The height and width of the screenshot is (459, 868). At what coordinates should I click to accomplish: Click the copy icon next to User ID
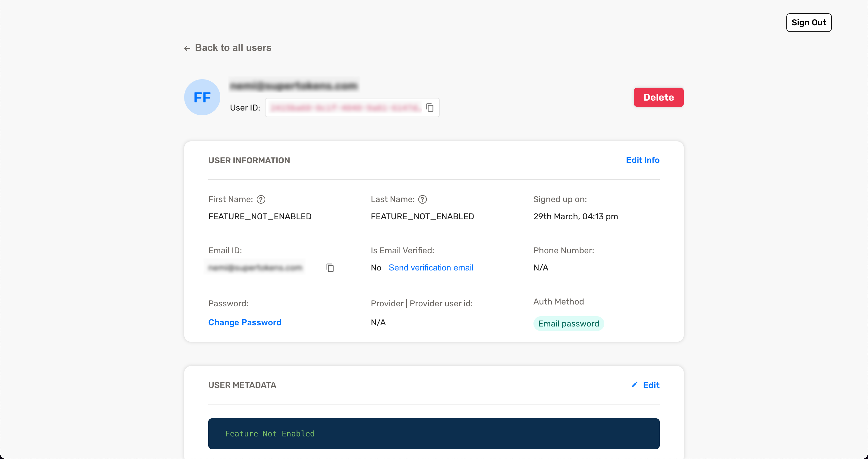point(430,107)
